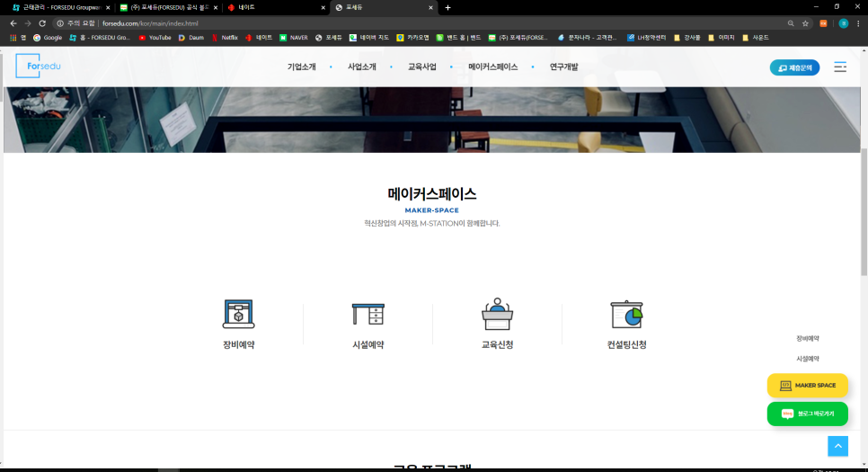Open the 문자나라 bookmark
The image size is (868, 472).
coord(586,38)
